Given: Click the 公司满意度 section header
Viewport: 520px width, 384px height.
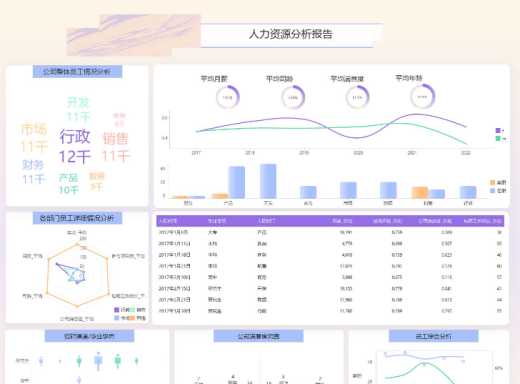Looking at the screenshot, I should 259,336.
